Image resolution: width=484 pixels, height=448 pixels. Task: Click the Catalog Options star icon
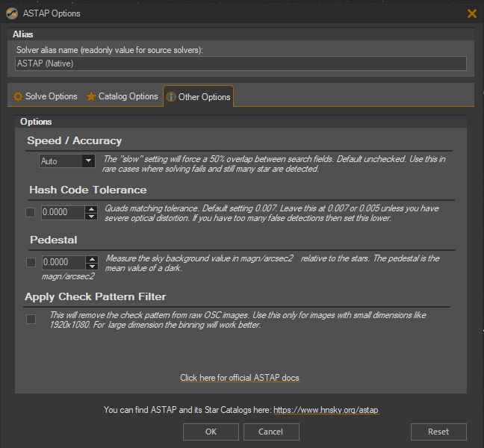(91, 96)
